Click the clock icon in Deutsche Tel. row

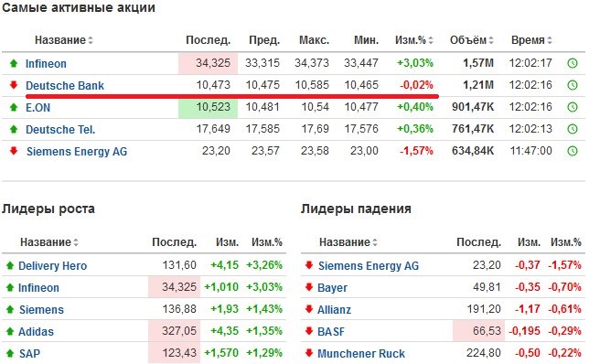pos(572,129)
